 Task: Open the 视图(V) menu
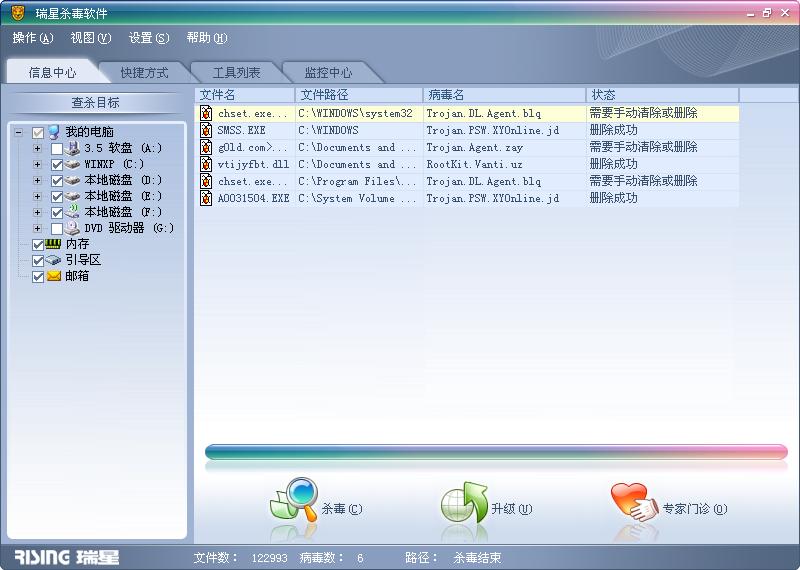pyautogui.click(x=91, y=38)
